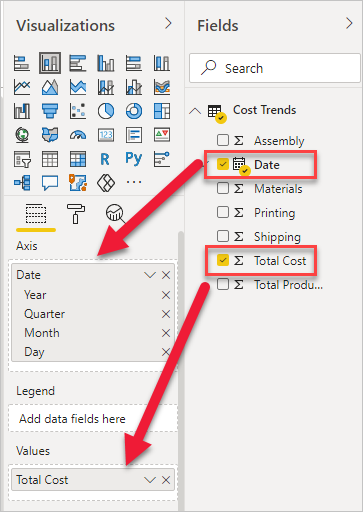
Task: Remove Date field from Axis
Action: coord(166,275)
